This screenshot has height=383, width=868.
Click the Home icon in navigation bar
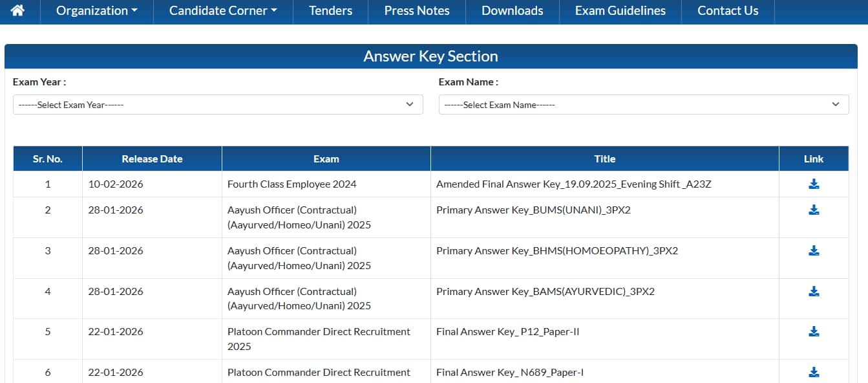[17, 10]
